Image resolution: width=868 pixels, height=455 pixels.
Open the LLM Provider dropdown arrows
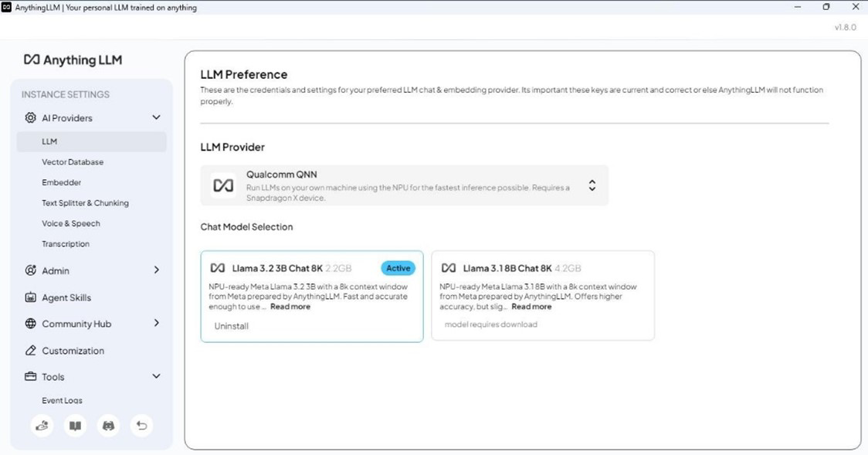pos(592,185)
